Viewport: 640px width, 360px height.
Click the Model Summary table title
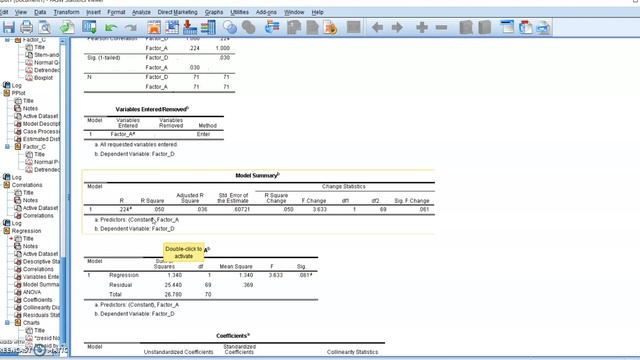point(257,176)
